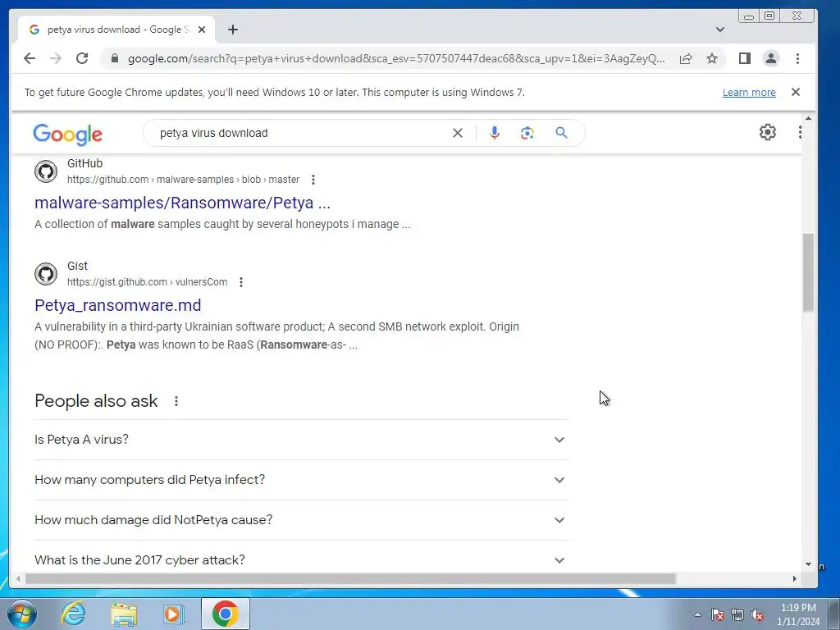Open Windows Media Player from taskbar

pyautogui.click(x=173, y=614)
